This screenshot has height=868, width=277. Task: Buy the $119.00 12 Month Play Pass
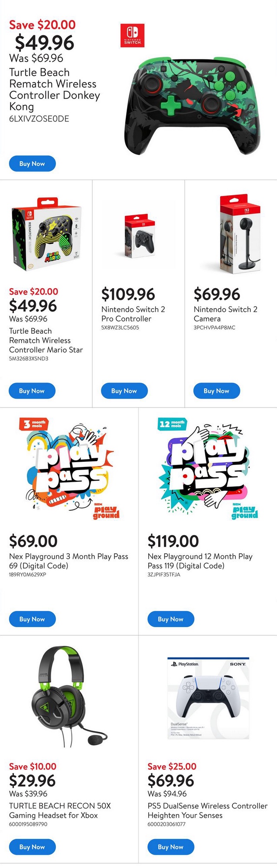coord(170,619)
